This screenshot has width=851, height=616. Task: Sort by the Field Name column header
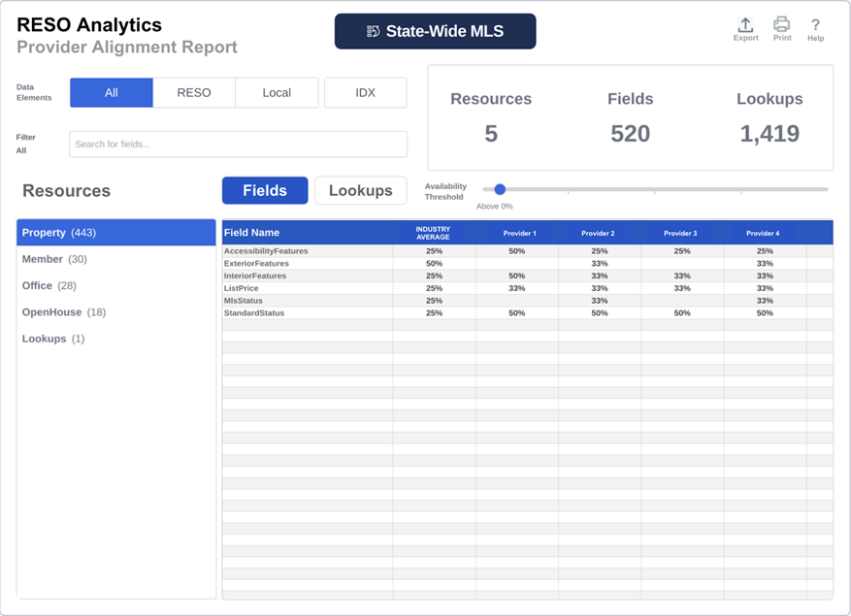[x=308, y=233]
